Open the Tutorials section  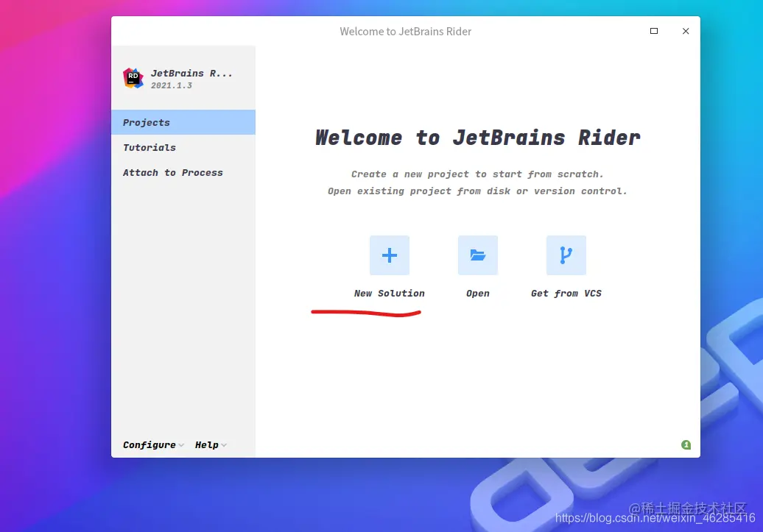[150, 147]
